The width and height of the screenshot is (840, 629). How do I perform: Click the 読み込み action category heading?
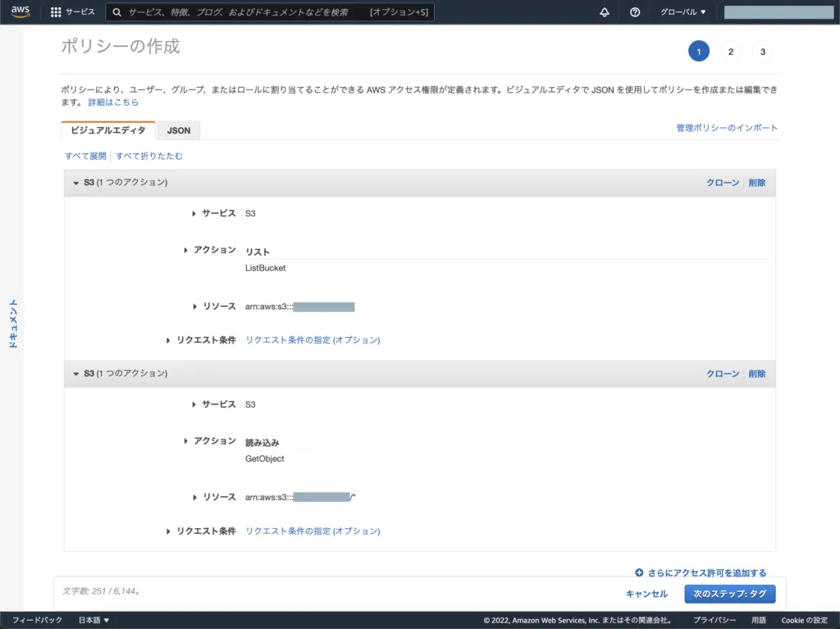tap(262, 443)
